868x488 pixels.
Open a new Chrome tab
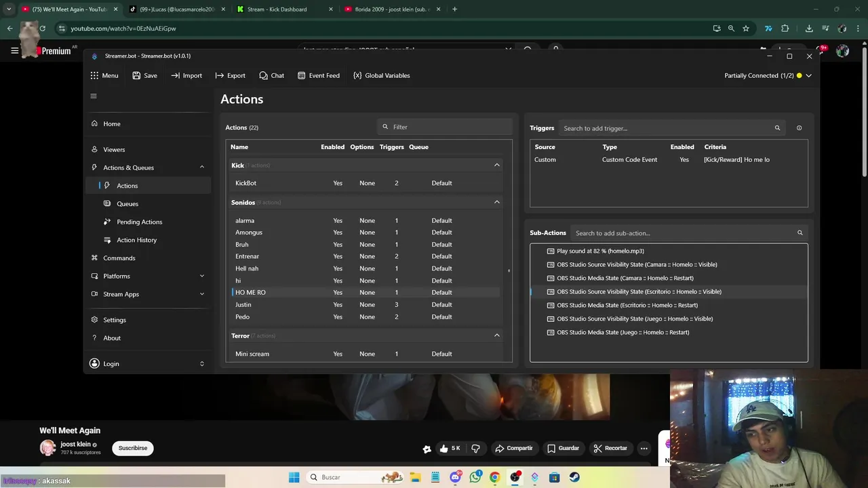coord(454,9)
